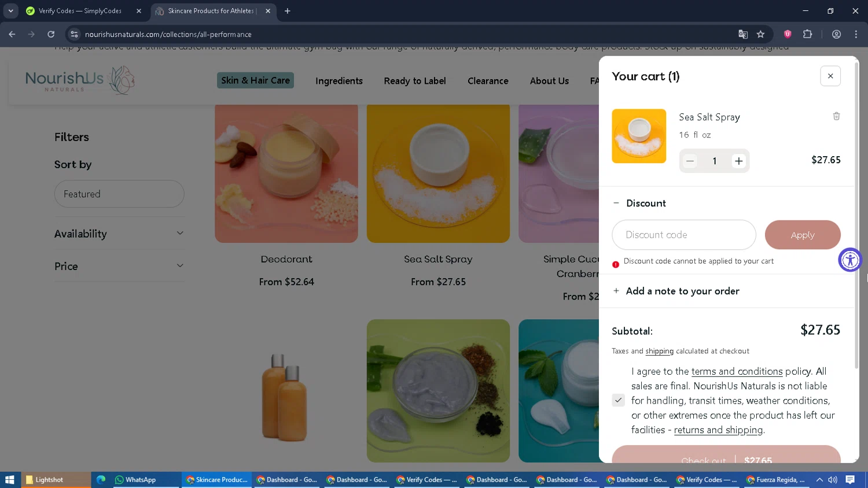Viewport: 868px width, 488px height.
Task: Click the Deodorant product title
Action: 286,259
